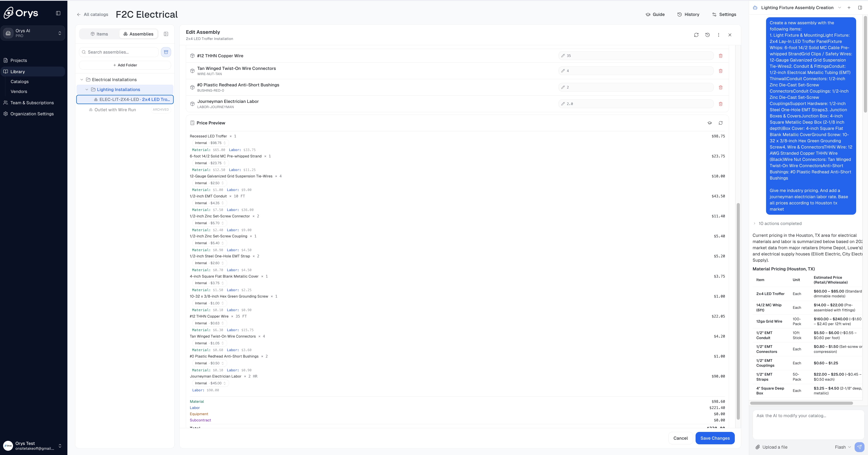Open the 1/2-inch EMT Conduit price selector
The width and height of the screenshot is (868, 455).
point(209,203)
